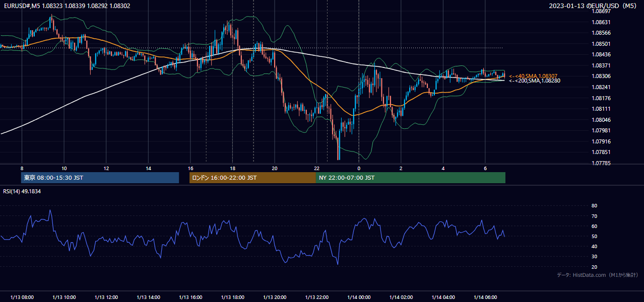Click RSI scale level 30

point(595,257)
